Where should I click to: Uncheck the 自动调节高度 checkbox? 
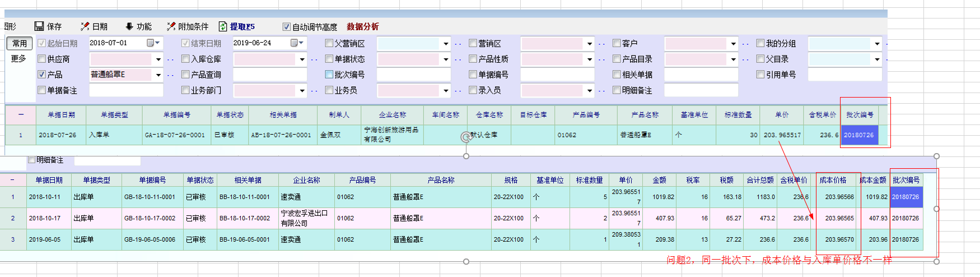tap(287, 27)
